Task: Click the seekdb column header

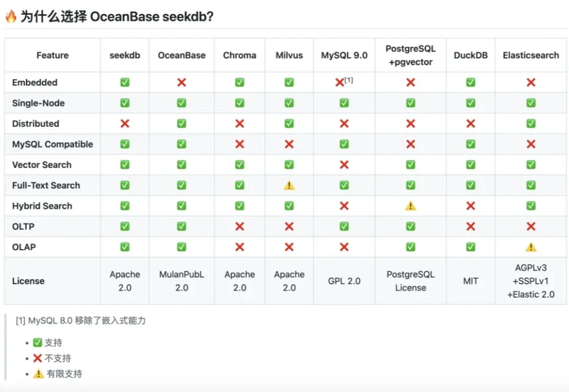Action: click(x=125, y=55)
